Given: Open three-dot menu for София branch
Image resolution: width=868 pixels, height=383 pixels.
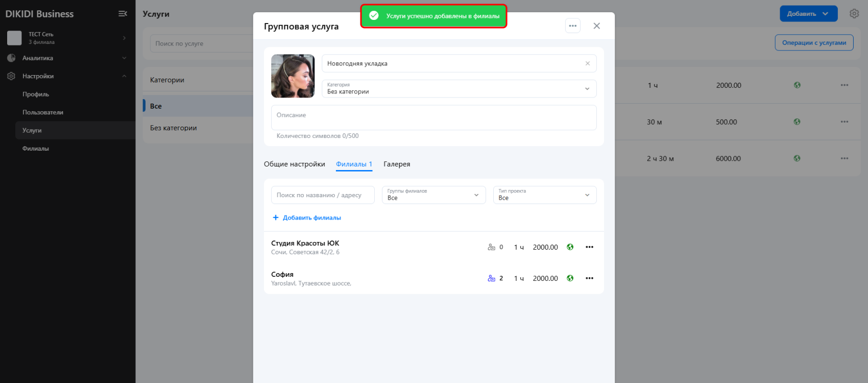Looking at the screenshot, I should (x=589, y=278).
